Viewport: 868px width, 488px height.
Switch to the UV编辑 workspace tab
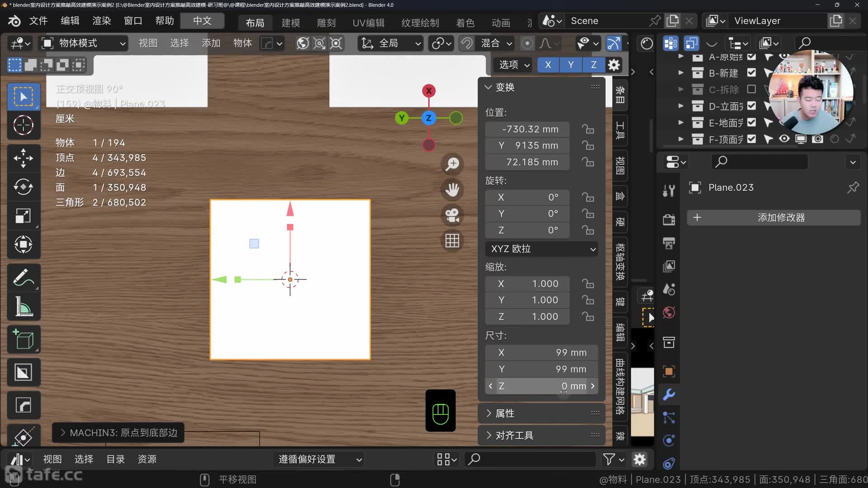coord(368,23)
